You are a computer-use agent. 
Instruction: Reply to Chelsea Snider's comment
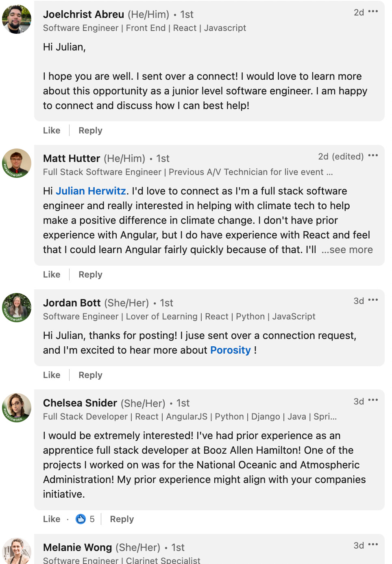click(122, 519)
